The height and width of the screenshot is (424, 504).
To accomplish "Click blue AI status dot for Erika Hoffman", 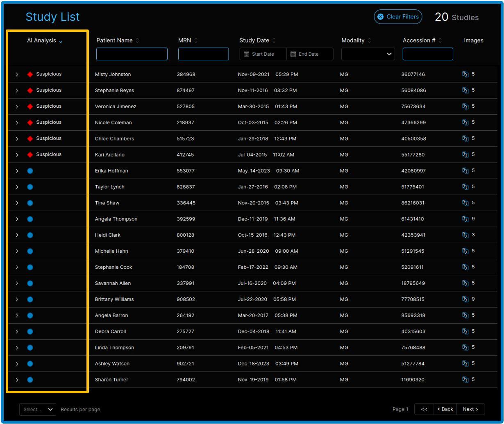I will pyautogui.click(x=30, y=171).
